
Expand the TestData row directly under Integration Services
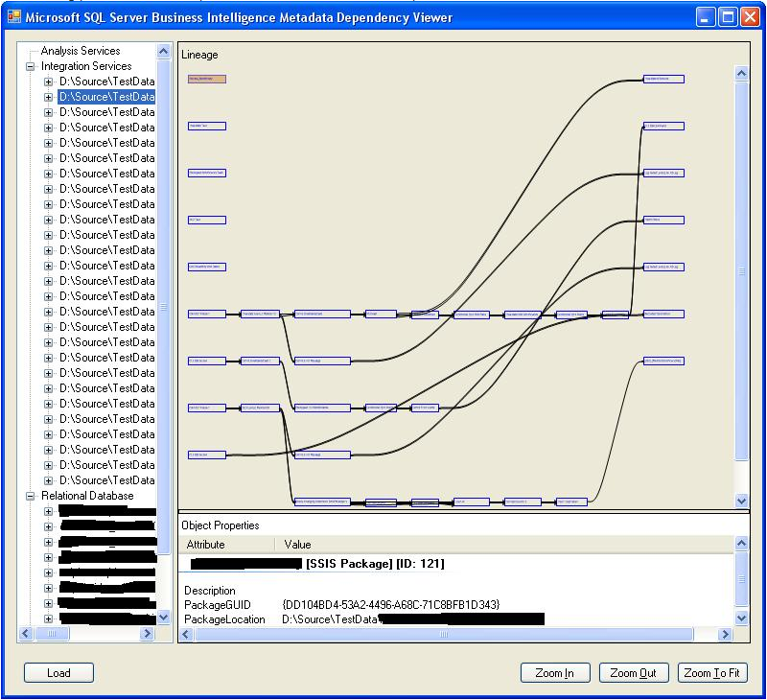48,82
